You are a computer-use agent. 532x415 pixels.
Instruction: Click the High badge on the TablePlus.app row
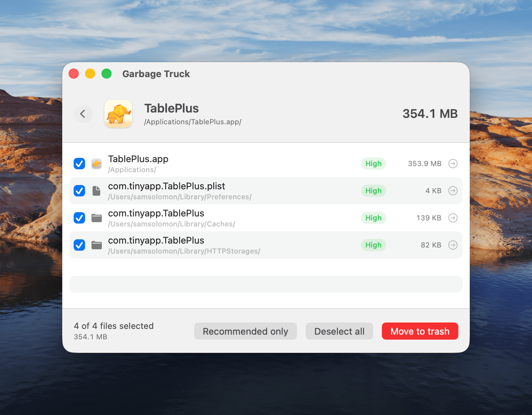(373, 164)
